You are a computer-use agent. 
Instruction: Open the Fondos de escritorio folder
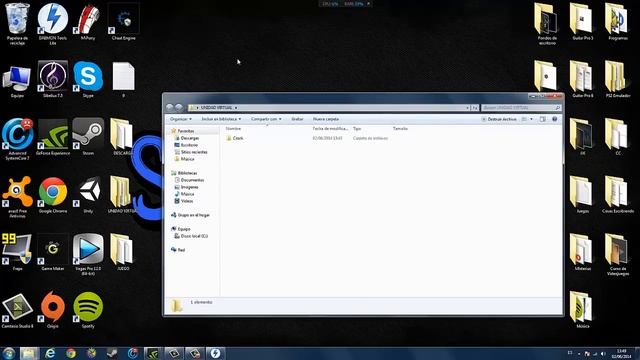(x=547, y=23)
